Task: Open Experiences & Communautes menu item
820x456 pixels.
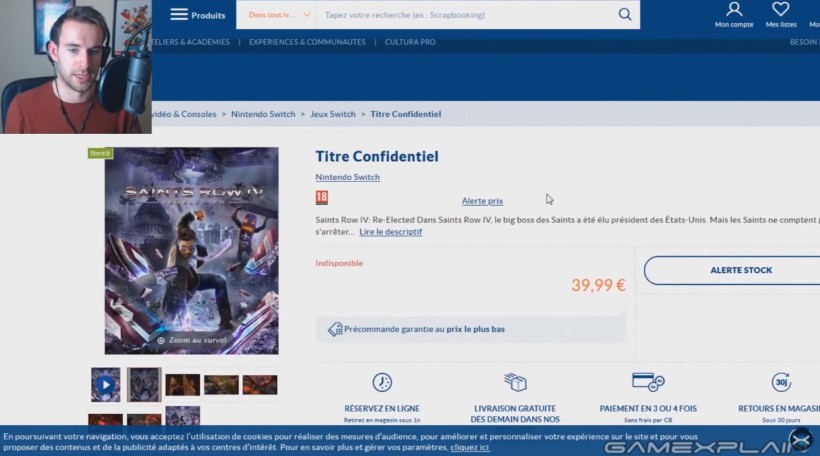Action: point(307,42)
